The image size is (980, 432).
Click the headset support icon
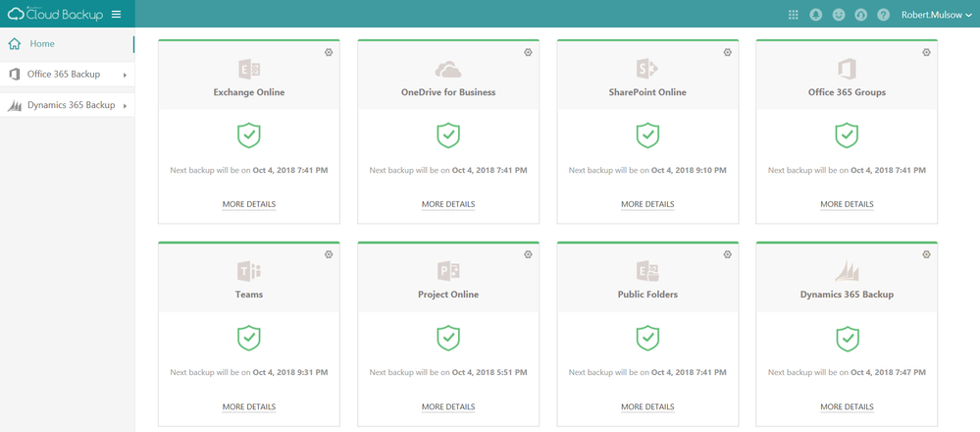tap(860, 15)
